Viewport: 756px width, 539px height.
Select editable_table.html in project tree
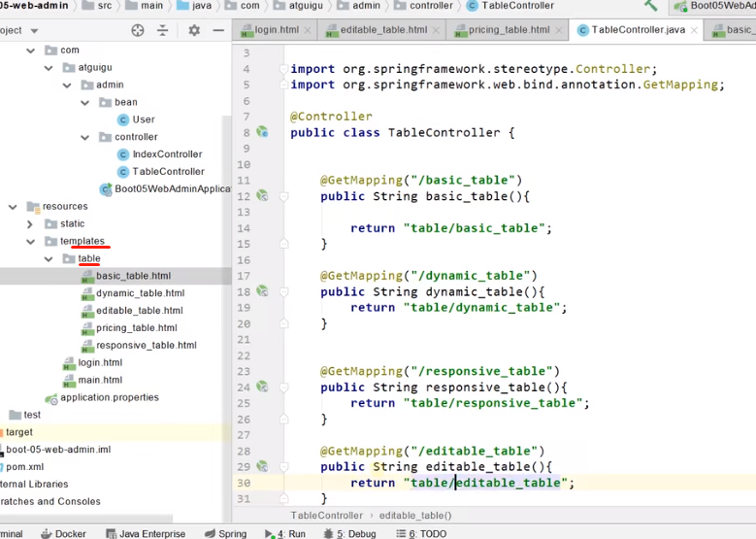[140, 310]
